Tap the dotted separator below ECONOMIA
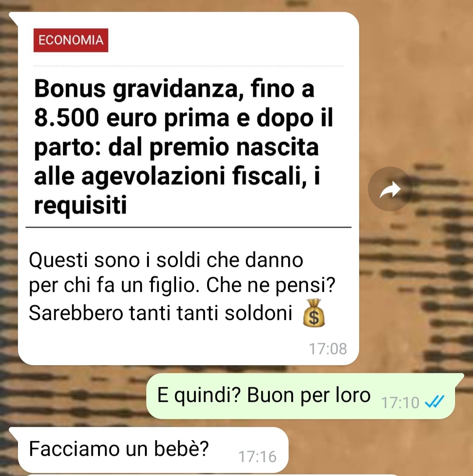 click(188, 66)
